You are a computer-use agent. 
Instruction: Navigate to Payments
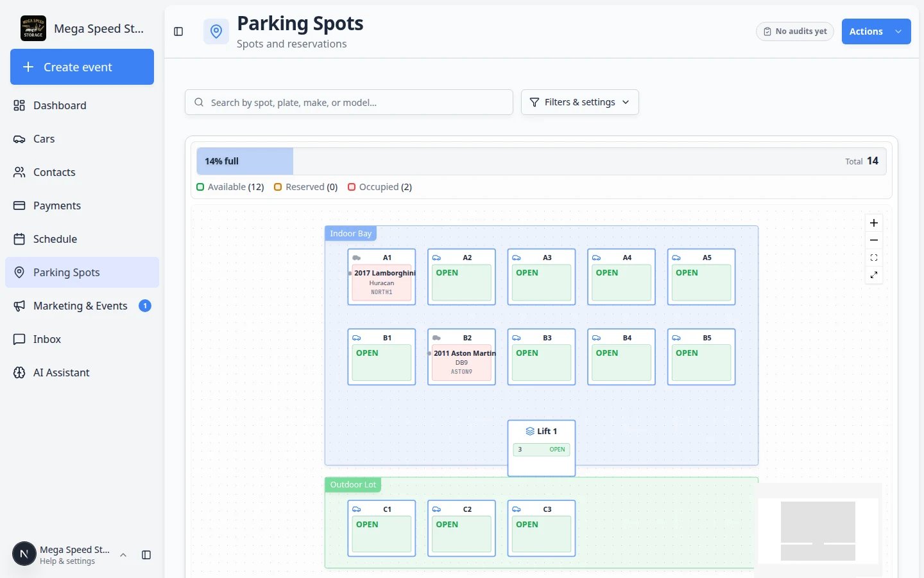(x=82, y=206)
